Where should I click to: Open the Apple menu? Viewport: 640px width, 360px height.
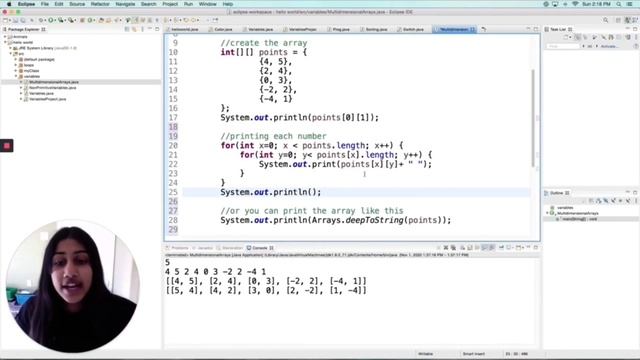pos(9,4)
